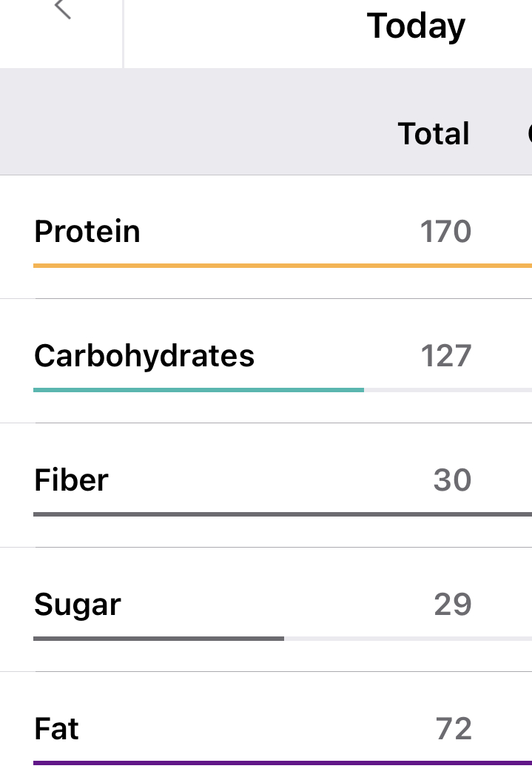The width and height of the screenshot is (532, 780).
Task: Click the Sugar total value 29
Action: click(452, 605)
